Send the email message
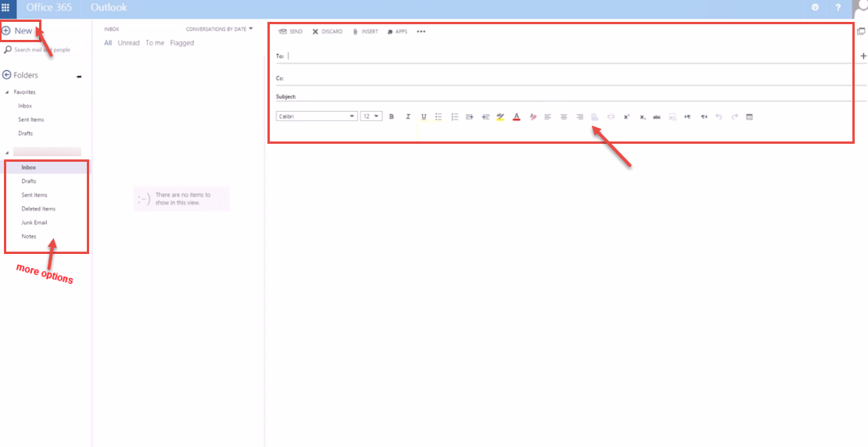This screenshot has width=868, height=447. [291, 31]
